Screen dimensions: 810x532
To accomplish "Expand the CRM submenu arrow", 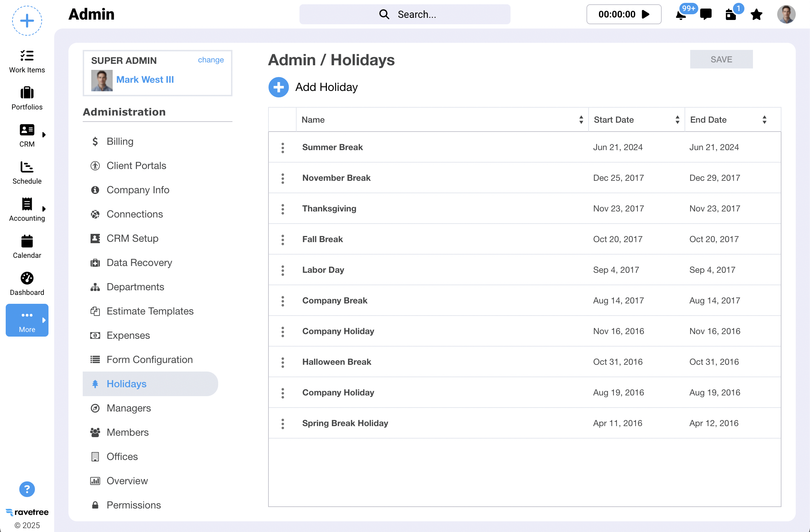I will point(44,135).
